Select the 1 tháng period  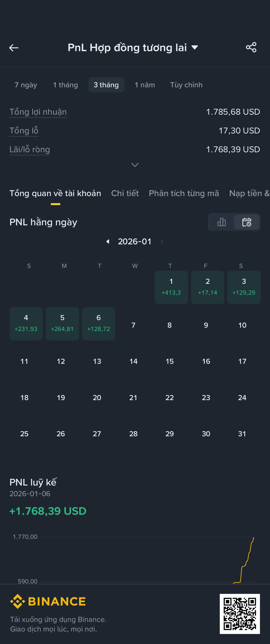click(65, 85)
